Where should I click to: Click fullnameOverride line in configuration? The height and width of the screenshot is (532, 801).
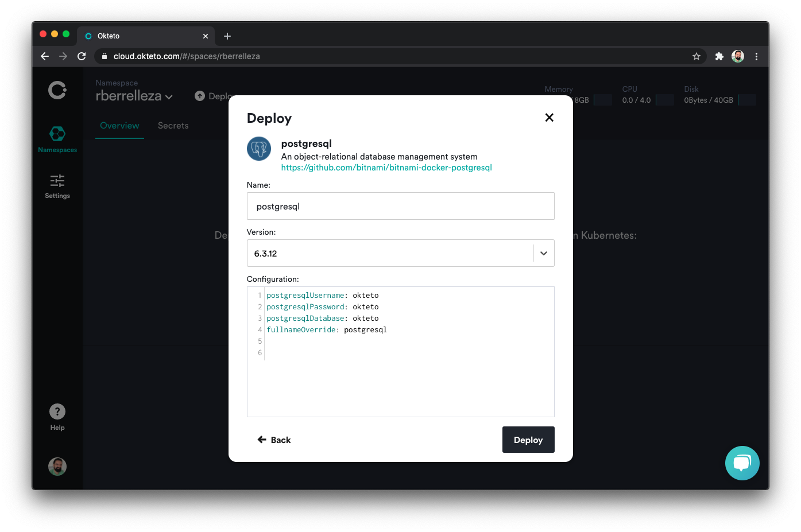(x=327, y=330)
